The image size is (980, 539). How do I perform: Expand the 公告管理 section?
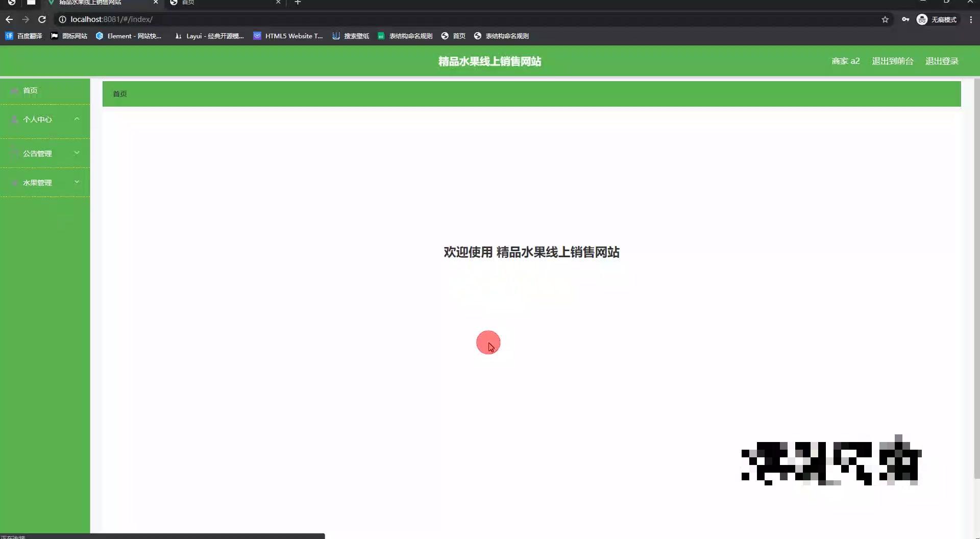click(x=45, y=153)
